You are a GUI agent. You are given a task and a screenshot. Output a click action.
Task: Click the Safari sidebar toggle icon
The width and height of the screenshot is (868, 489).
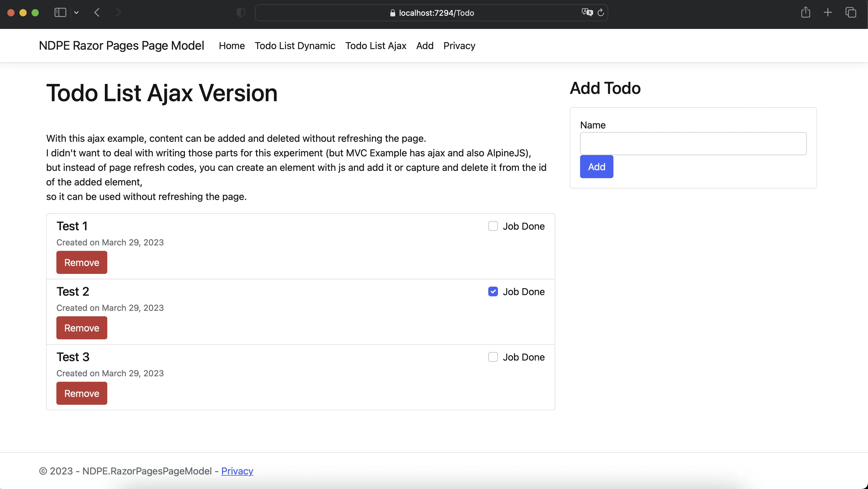[60, 13]
